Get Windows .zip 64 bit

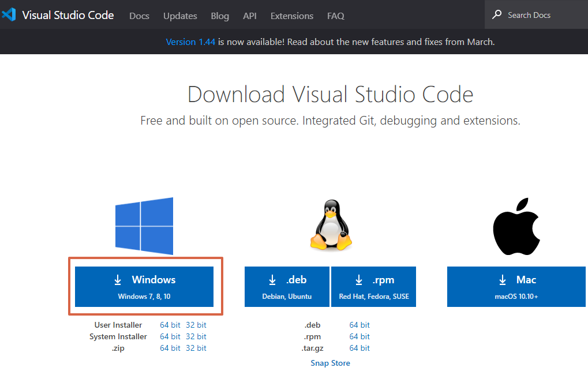pos(170,348)
